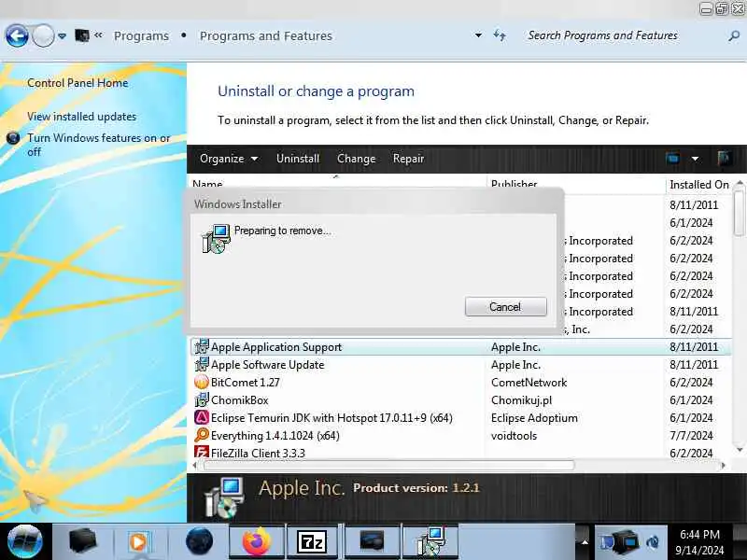Click the FileZilla program icon
This screenshot has height=560, width=747.
tap(202, 452)
